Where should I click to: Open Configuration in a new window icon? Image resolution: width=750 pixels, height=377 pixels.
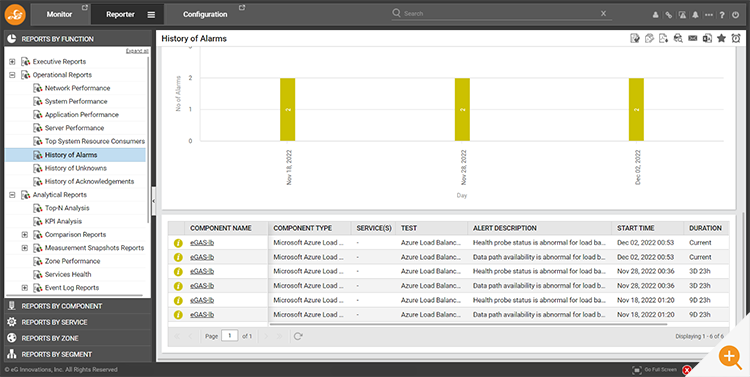242,8
